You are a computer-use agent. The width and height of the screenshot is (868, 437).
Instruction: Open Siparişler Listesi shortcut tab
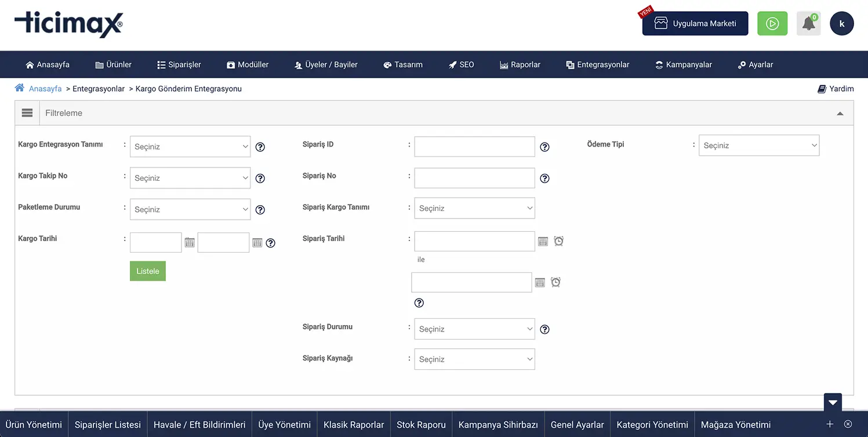pyautogui.click(x=108, y=425)
